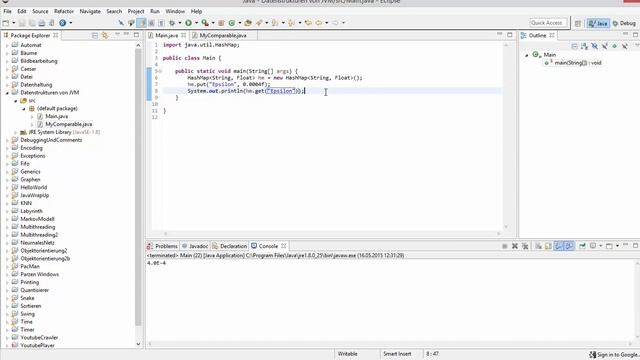The width and height of the screenshot is (640, 360).
Task: Toggle Link with Editor in Package Explorer
Action: coord(105,36)
